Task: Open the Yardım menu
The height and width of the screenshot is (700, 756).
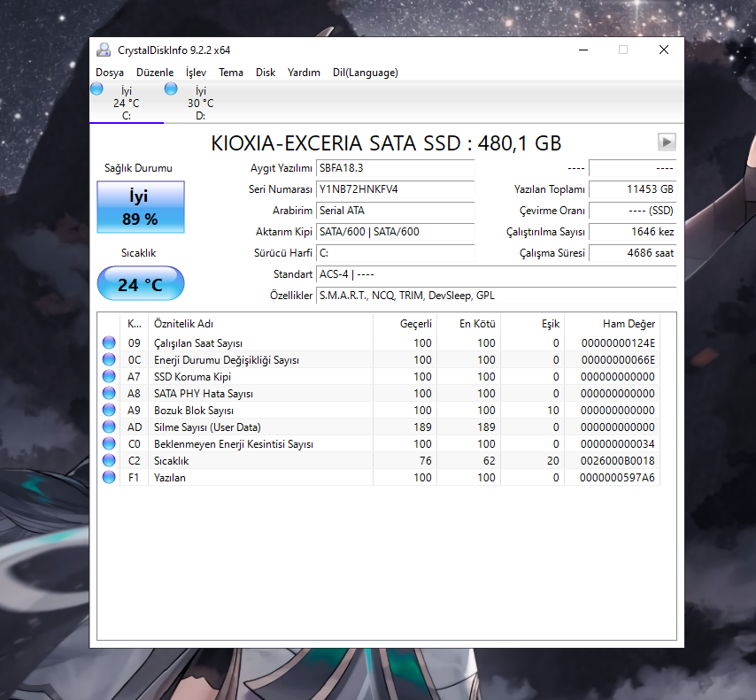Action: pos(304,73)
